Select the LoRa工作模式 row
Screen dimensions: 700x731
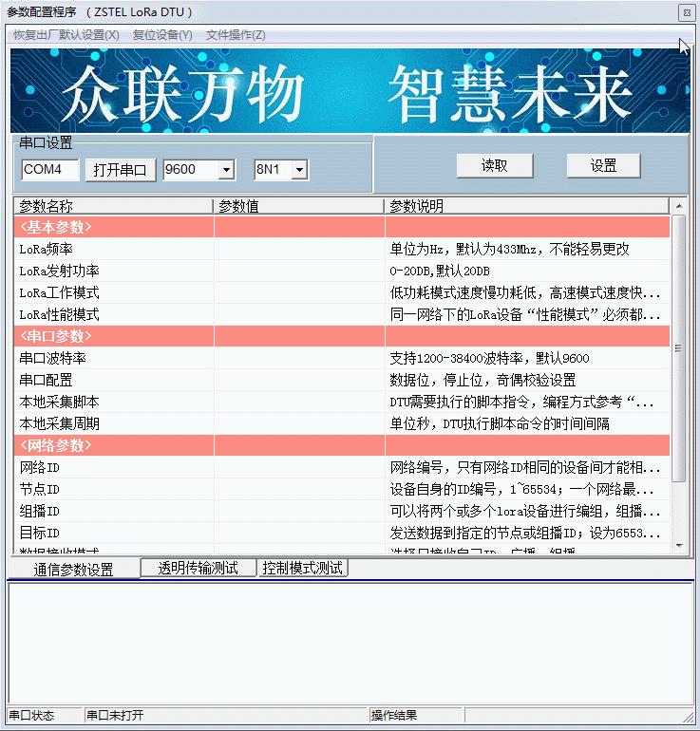(342, 292)
